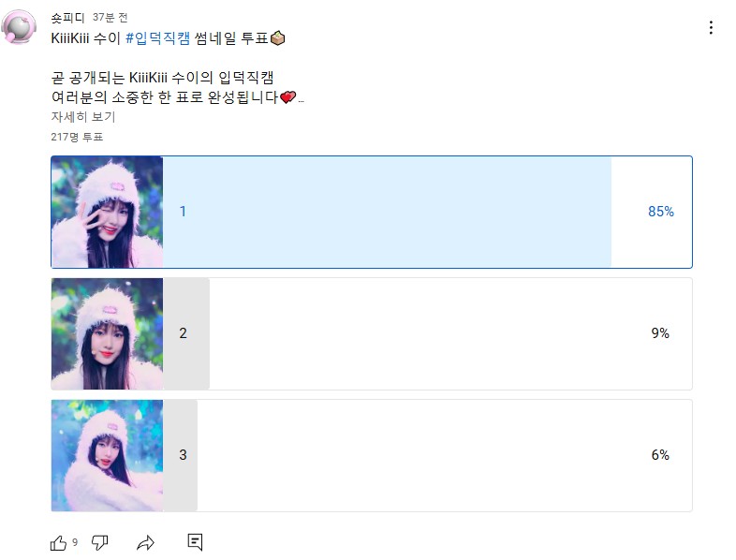Open the 숏피디 channel name

[67, 18]
